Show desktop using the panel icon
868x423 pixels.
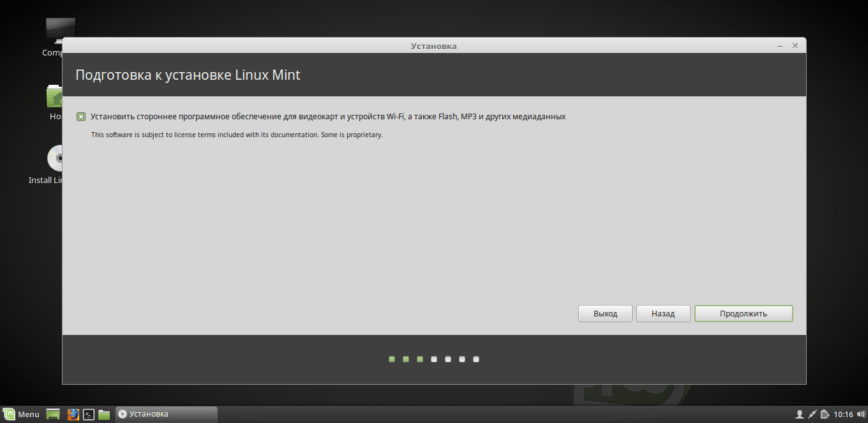pos(54,414)
